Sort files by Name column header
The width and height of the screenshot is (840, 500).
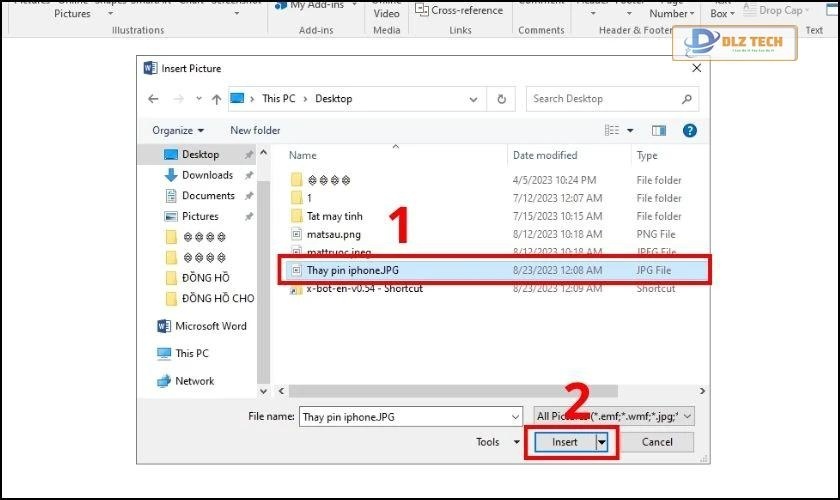pyautogui.click(x=303, y=155)
